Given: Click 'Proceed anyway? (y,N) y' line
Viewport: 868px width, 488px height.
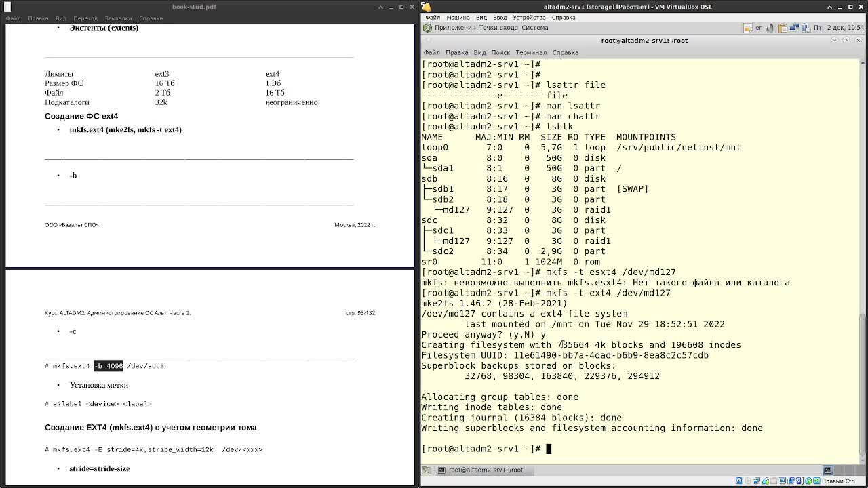Looking at the screenshot, I should pos(484,334).
